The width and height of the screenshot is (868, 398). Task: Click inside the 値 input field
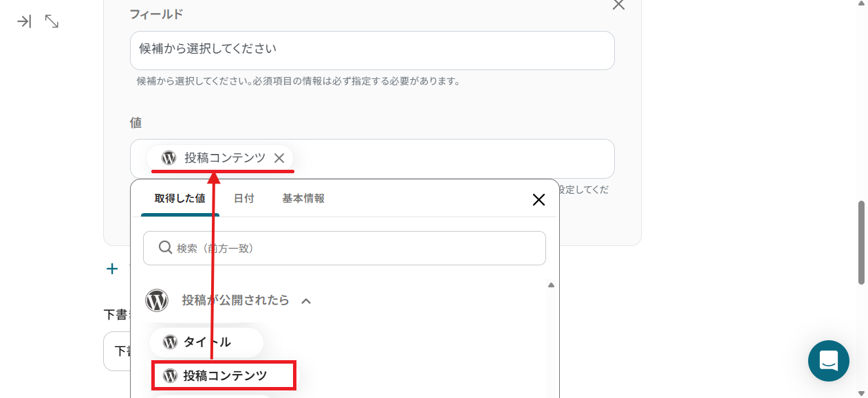tap(372, 159)
